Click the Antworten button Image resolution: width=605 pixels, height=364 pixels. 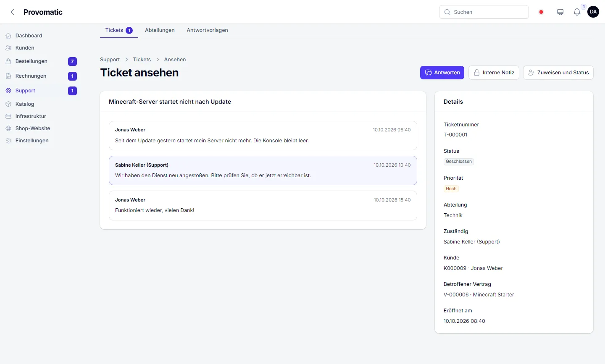(442, 73)
